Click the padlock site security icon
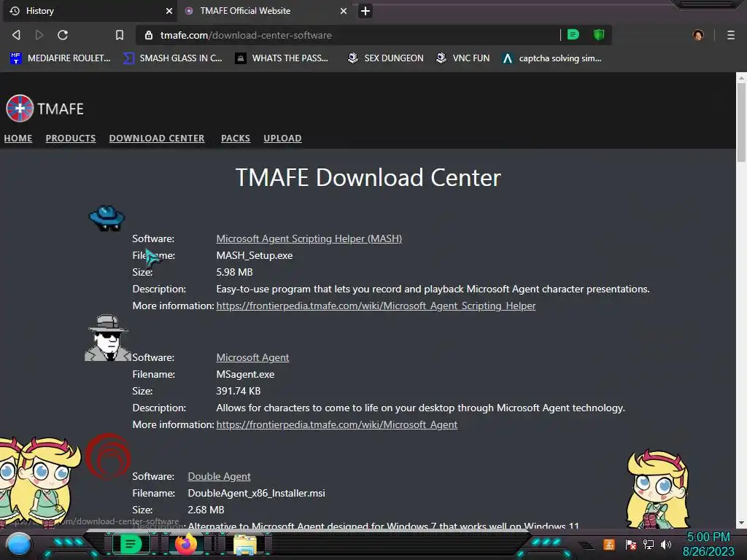The image size is (747, 560). 149,35
